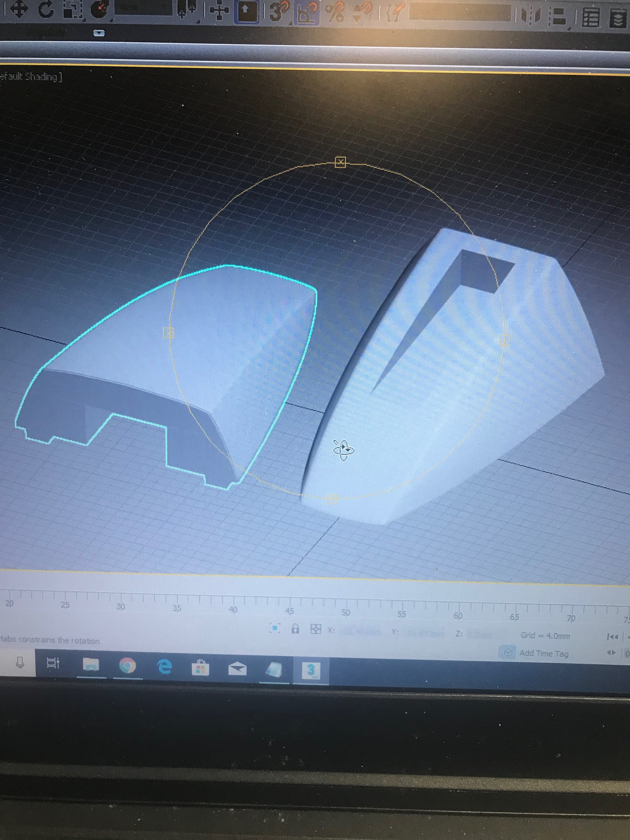Screen dimensions: 630x840
Task: Click frame 25 on the timeline
Action: [65, 605]
